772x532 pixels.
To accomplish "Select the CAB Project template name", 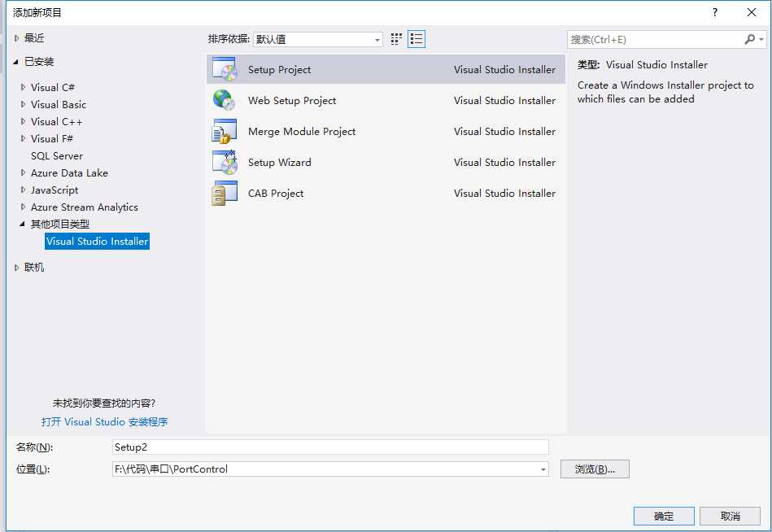I will (x=276, y=194).
